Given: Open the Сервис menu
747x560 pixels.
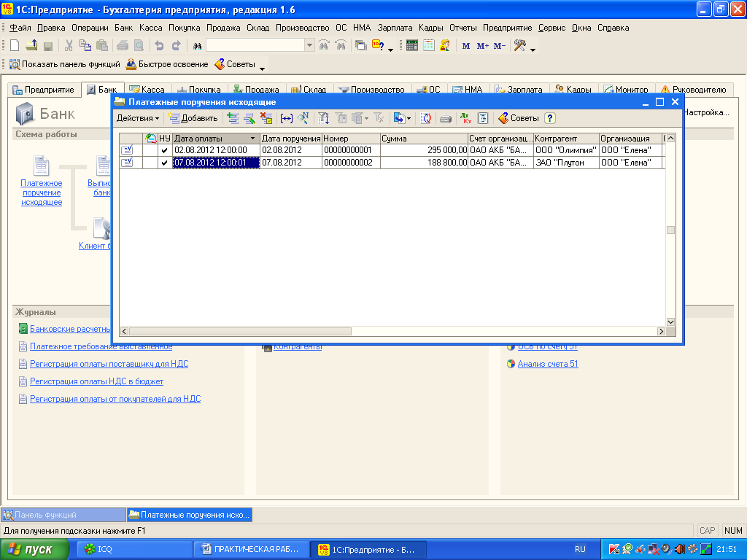Looking at the screenshot, I should point(551,28).
